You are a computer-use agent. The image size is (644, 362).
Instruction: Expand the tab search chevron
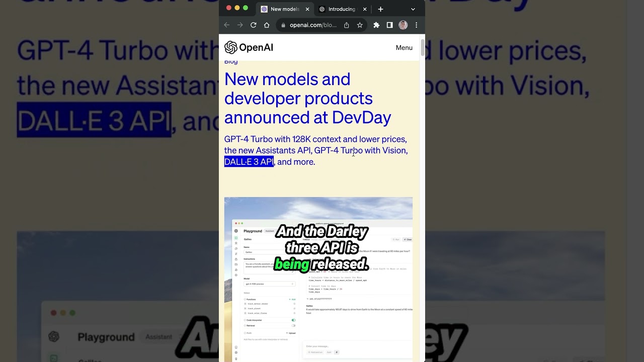click(x=413, y=9)
